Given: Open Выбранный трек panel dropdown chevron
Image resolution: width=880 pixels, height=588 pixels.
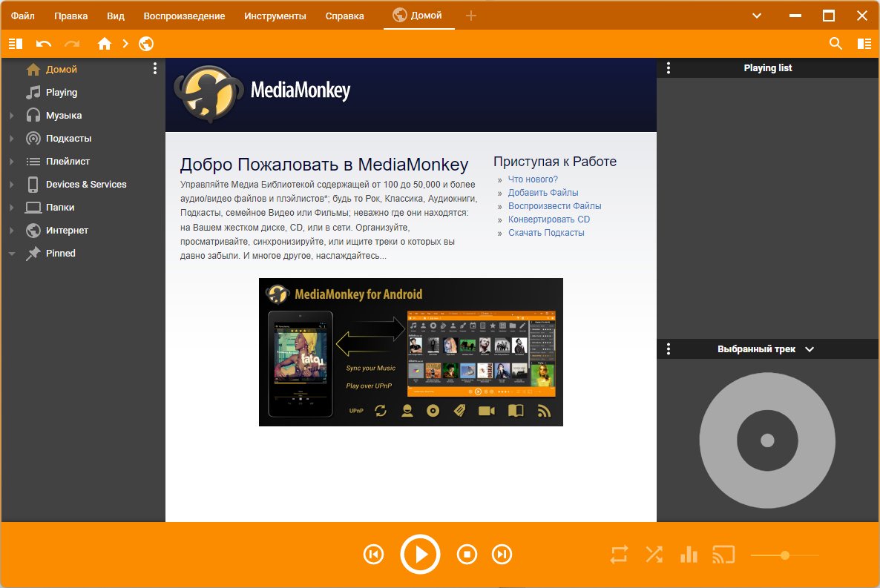Looking at the screenshot, I should point(810,349).
